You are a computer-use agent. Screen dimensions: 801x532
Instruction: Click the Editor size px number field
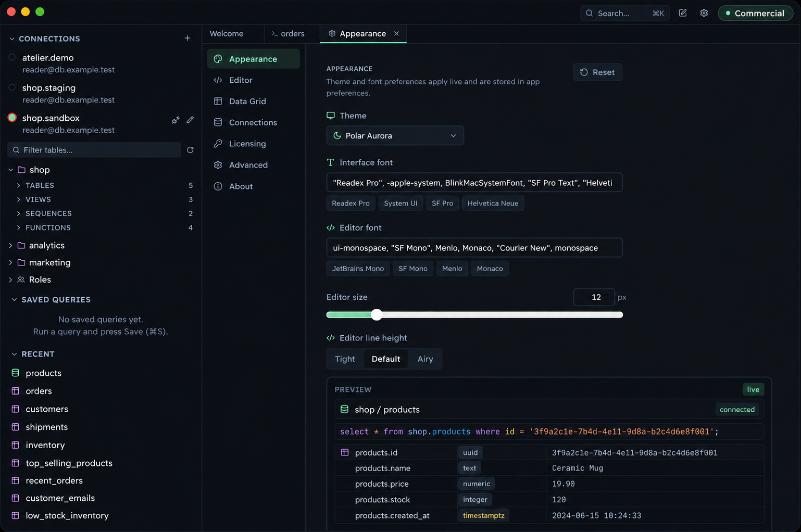594,297
